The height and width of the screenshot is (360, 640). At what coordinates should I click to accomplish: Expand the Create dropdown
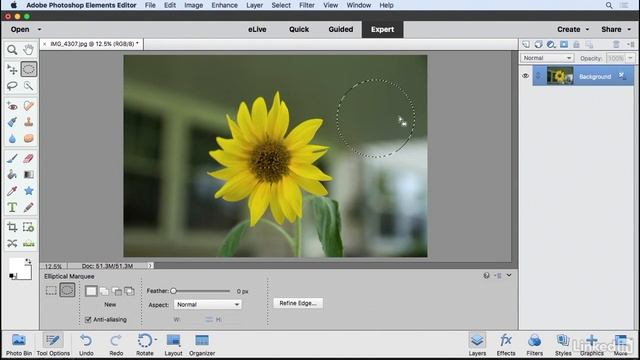[x=587, y=29]
